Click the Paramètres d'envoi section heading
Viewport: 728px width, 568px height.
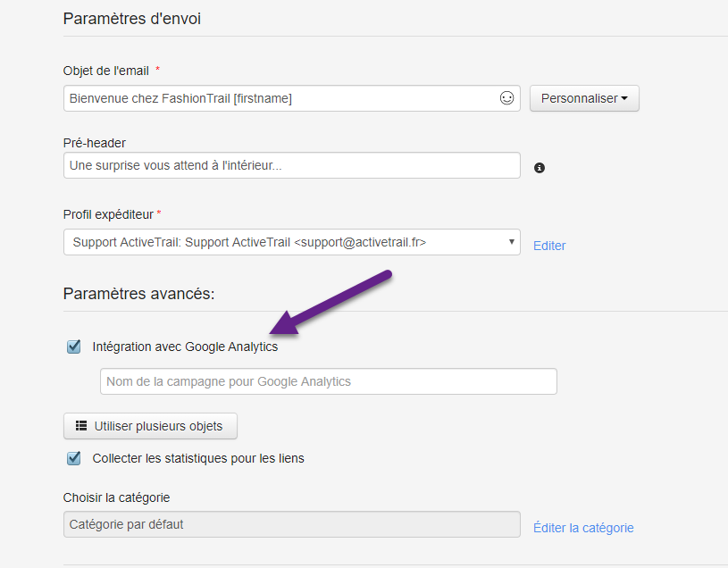[131, 18]
